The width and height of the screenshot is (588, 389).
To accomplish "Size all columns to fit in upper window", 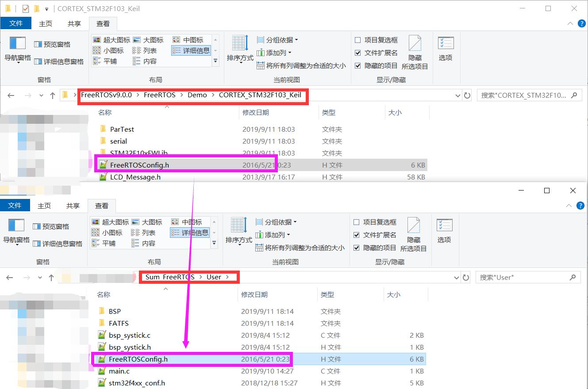I will point(301,65).
